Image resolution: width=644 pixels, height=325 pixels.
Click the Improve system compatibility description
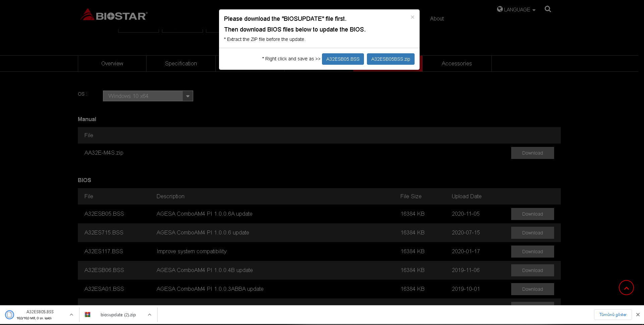[192, 251]
